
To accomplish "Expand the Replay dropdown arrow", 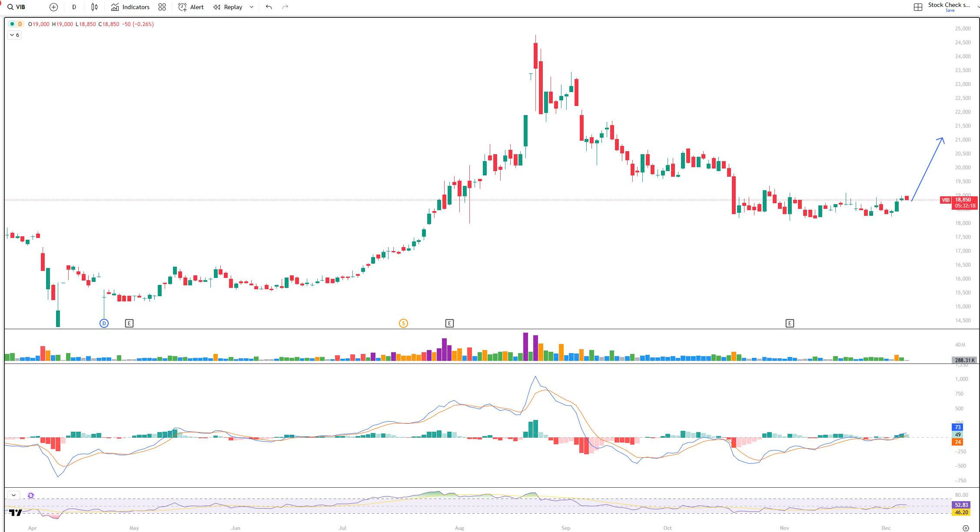I will pos(252,7).
